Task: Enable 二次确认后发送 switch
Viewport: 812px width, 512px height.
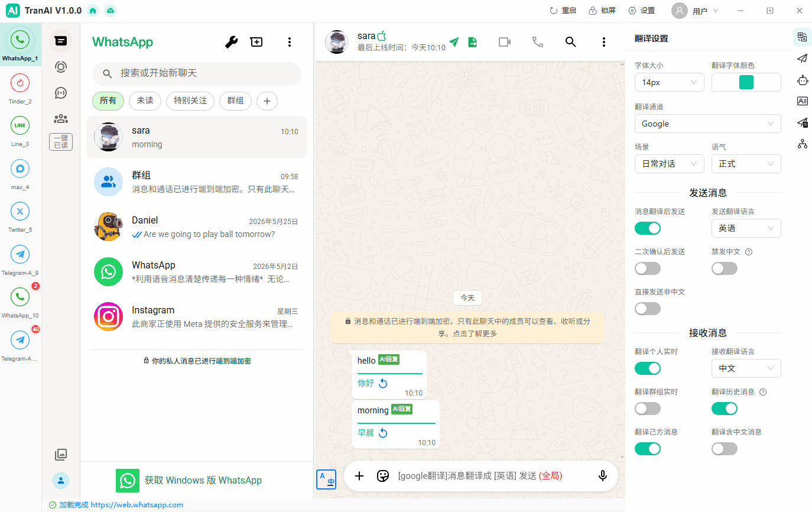Action: click(648, 268)
